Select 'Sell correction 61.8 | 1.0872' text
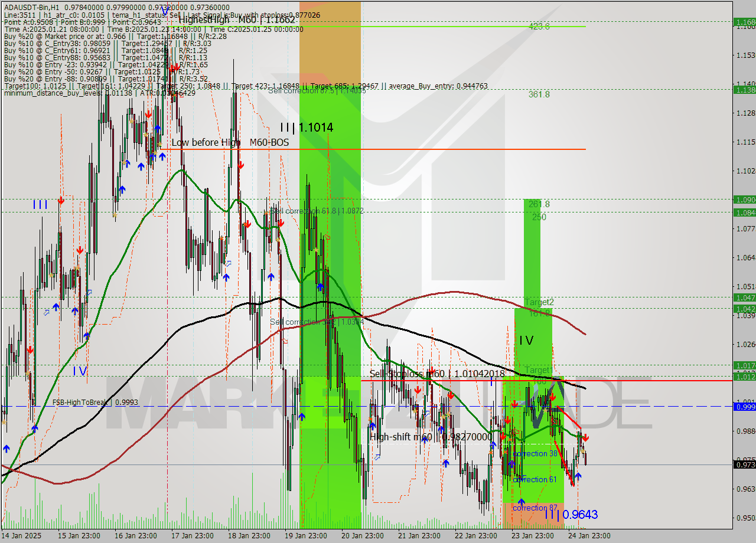 tap(317, 211)
